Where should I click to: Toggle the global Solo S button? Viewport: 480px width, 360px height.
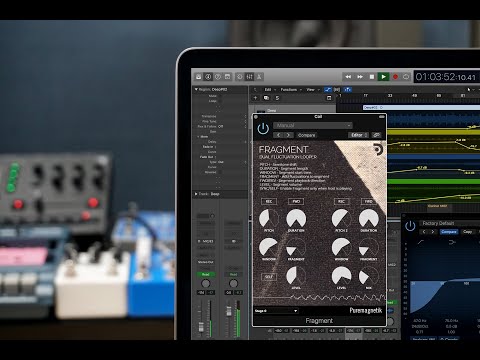click(x=277, y=98)
